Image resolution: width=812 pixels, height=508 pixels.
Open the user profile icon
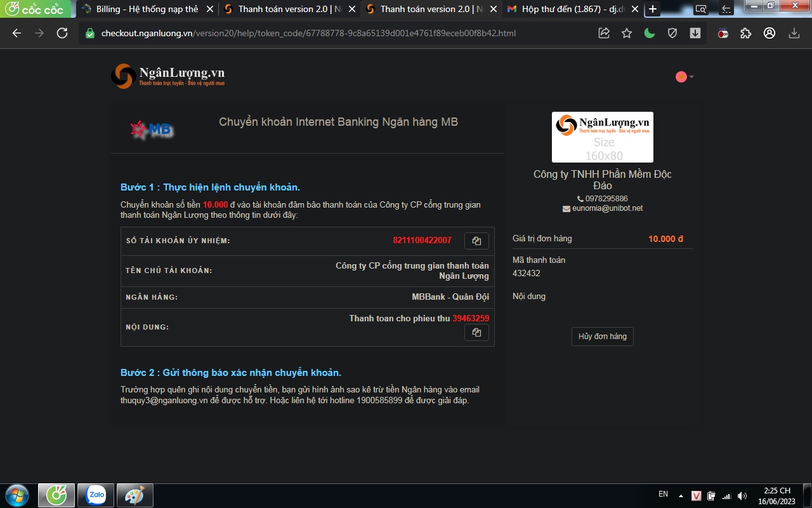click(x=769, y=33)
